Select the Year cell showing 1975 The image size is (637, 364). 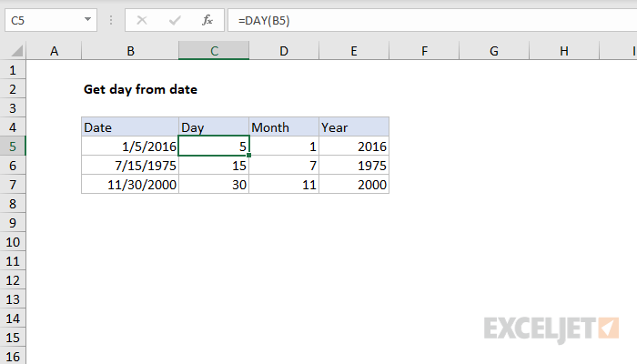coord(354,166)
